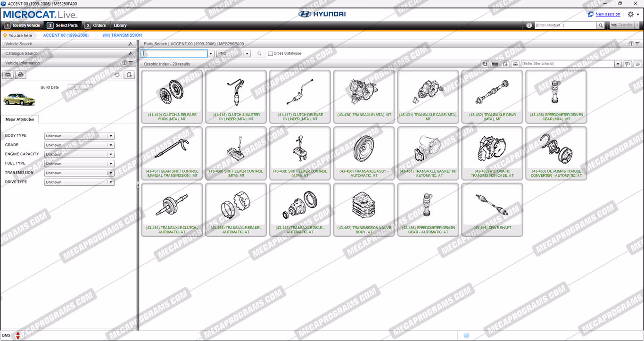Open the PNC search type dropdown
This screenshot has height=341, width=644.
point(247,54)
